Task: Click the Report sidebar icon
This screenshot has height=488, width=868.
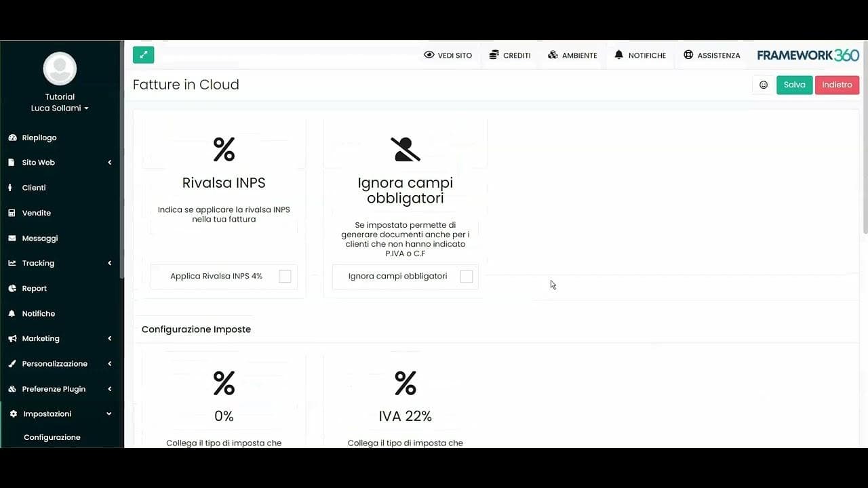Action: 11,288
